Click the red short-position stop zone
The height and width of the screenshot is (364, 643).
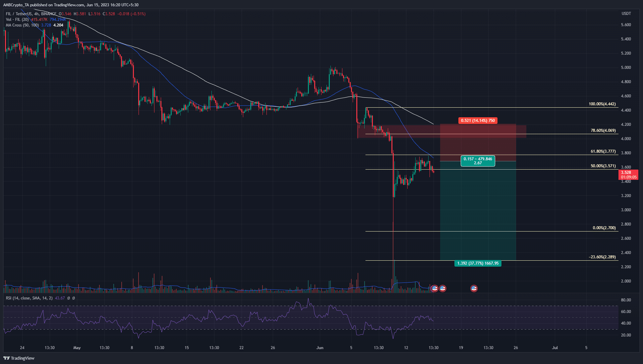pos(478,142)
